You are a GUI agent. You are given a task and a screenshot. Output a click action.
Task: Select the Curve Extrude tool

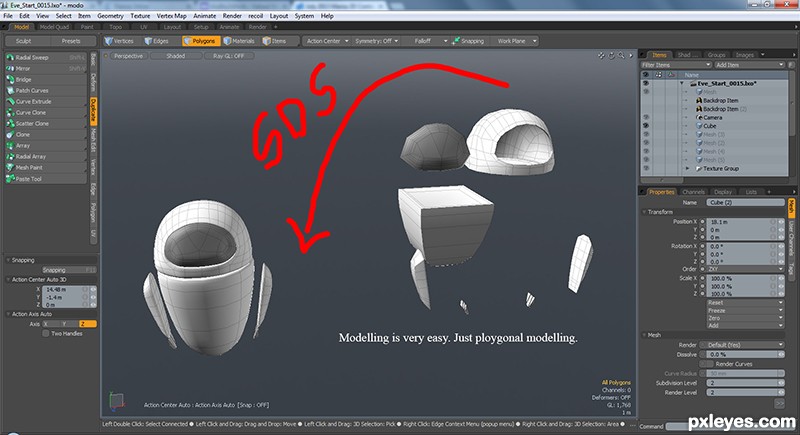pyautogui.click(x=45, y=101)
